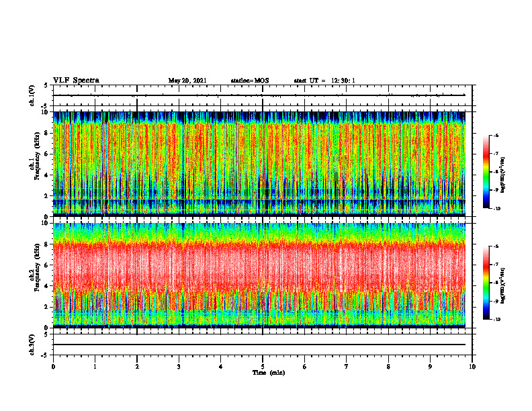Screen dimensions: 532x411
Task: Click tick label "1" on the Time axis
Action: pyautogui.click(x=95, y=367)
